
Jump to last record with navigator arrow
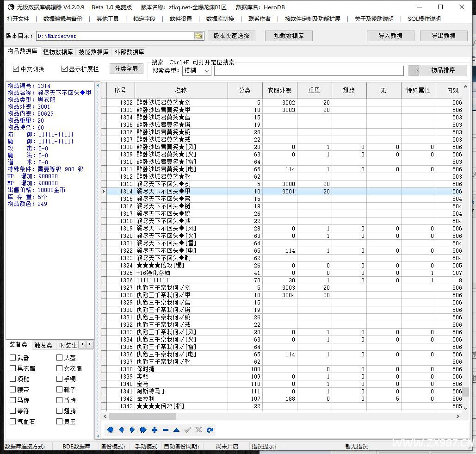(x=143, y=430)
